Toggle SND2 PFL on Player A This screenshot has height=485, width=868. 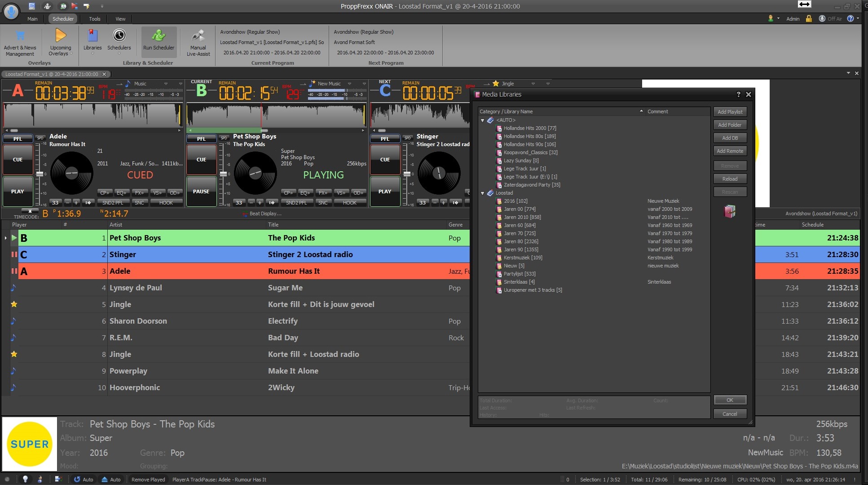(x=113, y=203)
